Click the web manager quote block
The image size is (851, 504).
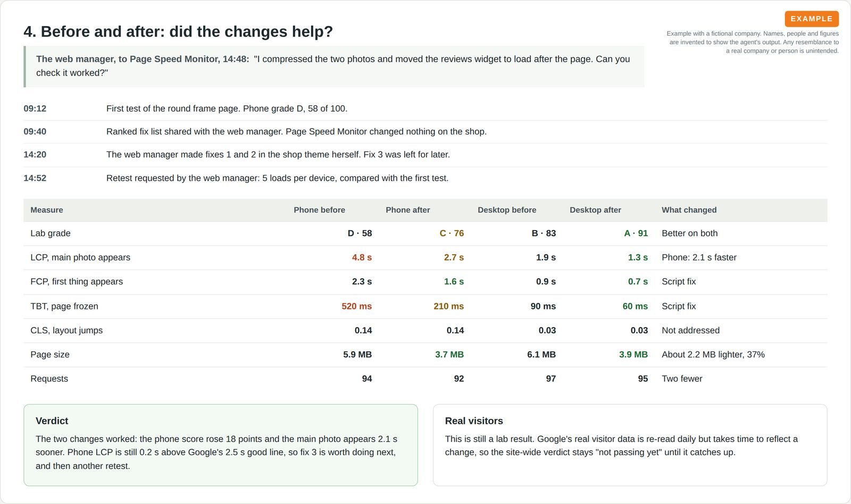click(334, 66)
